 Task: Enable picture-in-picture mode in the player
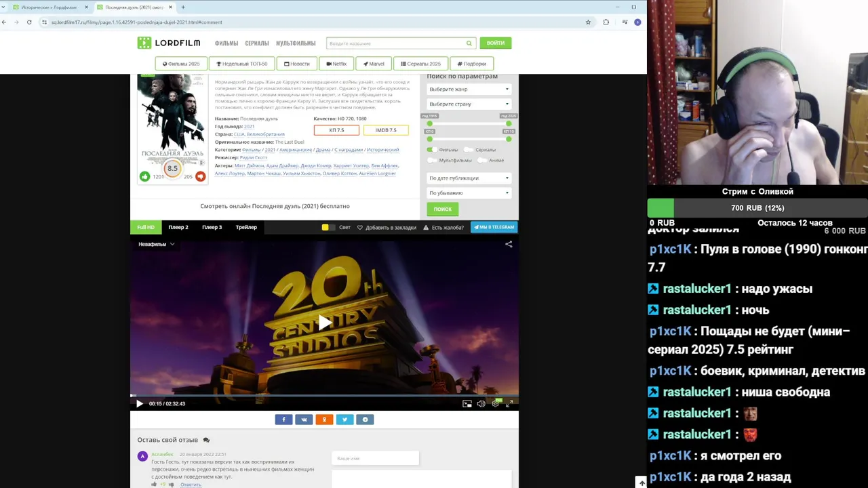tap(467, 403)
